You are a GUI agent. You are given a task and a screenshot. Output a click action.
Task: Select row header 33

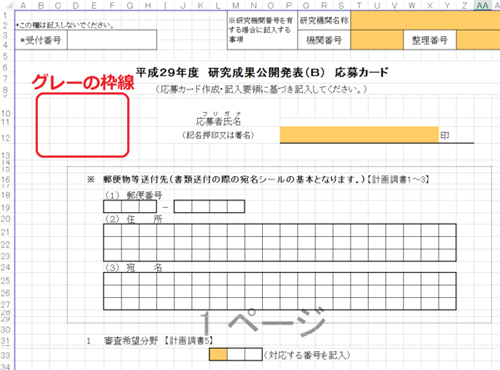[6, 355]
